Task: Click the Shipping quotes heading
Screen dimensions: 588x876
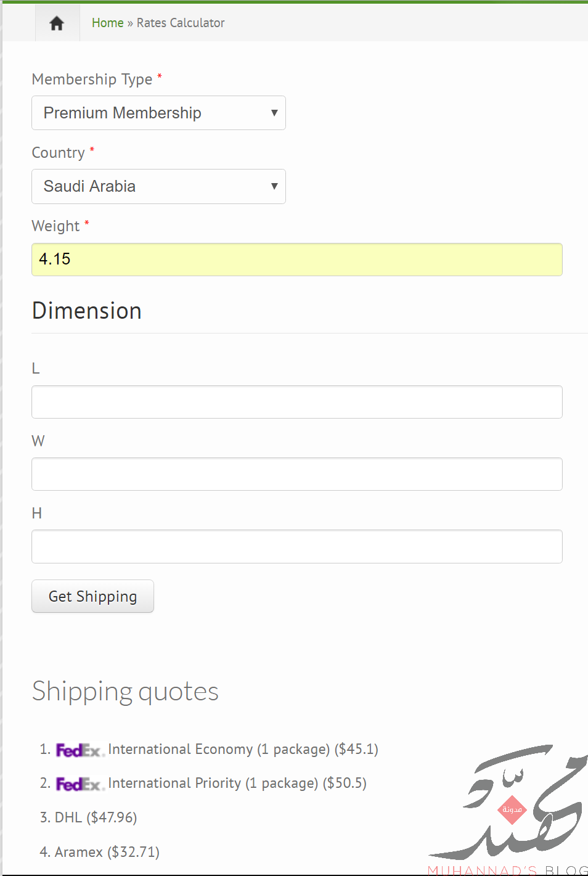Action: pos(125,692)
